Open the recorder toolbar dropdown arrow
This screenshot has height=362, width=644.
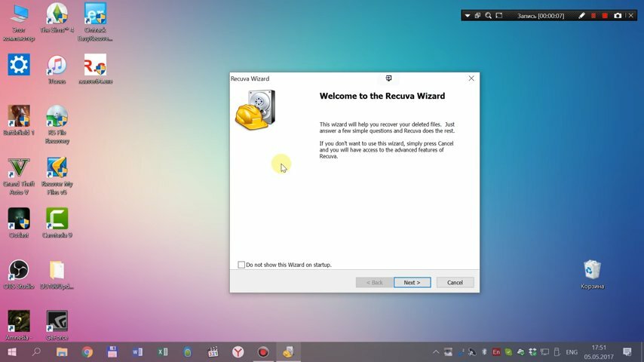tap(468, 16)
